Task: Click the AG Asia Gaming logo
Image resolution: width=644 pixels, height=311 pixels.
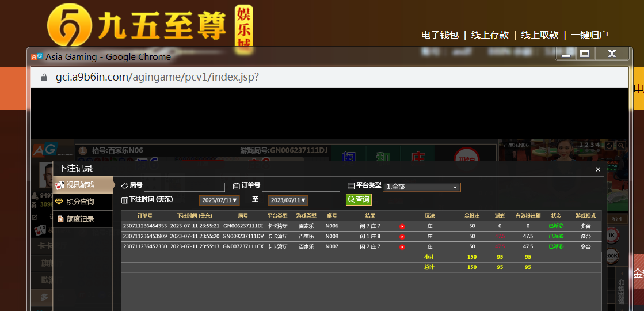Action: pyautogui.click(x=53, y=150)
